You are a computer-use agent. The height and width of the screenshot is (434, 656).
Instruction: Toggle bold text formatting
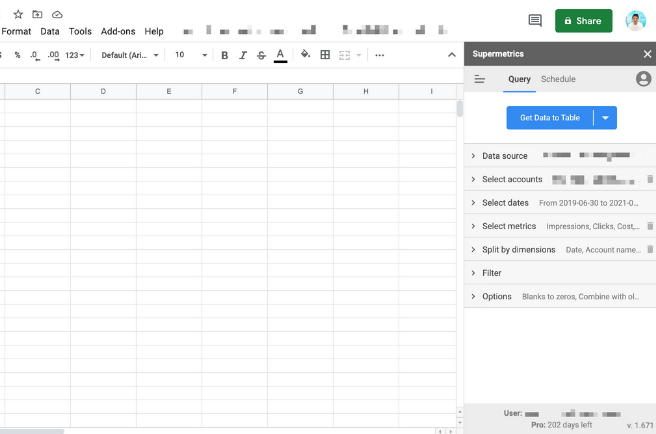(224, 55)
